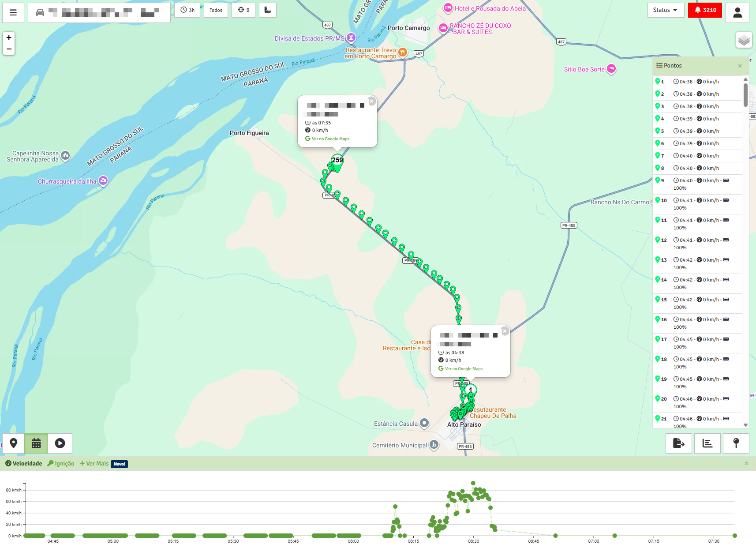Open Ver no Google Maps in 07:35 popup
Viewport: 756px width, 548px height.
327,139
